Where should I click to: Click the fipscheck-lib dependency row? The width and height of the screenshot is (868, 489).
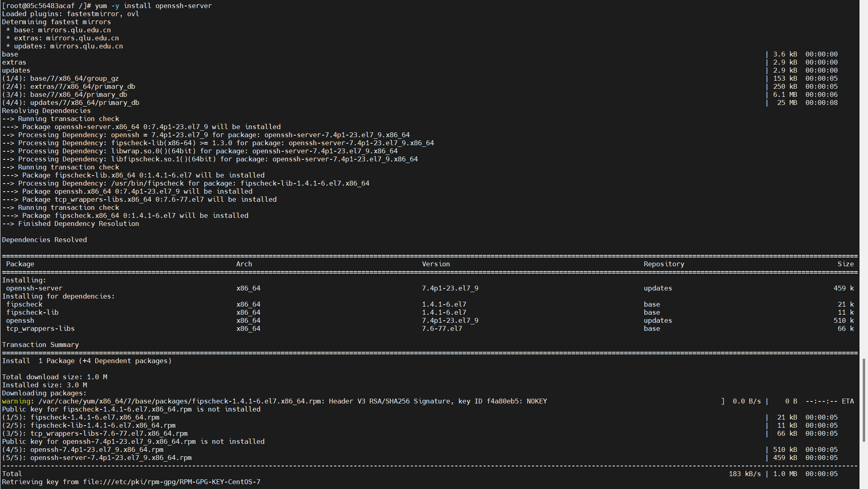point(32,312)
